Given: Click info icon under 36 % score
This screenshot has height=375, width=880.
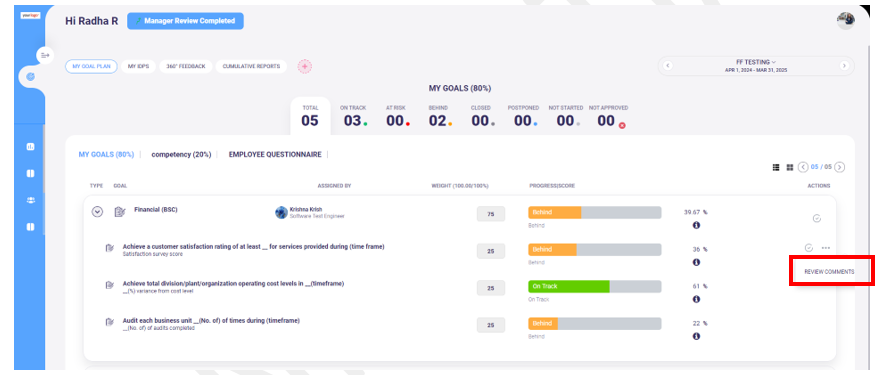Looking at the screenshot, I should 696,262.
